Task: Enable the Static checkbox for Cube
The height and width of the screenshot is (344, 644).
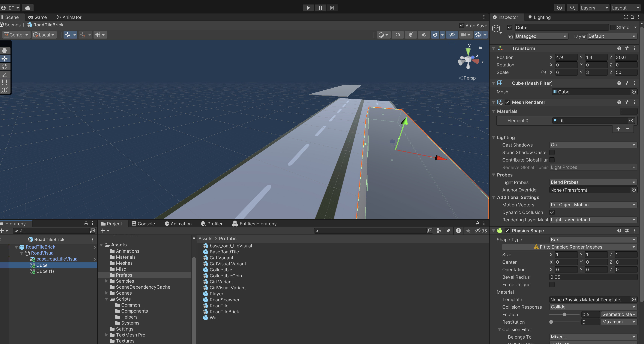Action: click(x=613, y=28)
